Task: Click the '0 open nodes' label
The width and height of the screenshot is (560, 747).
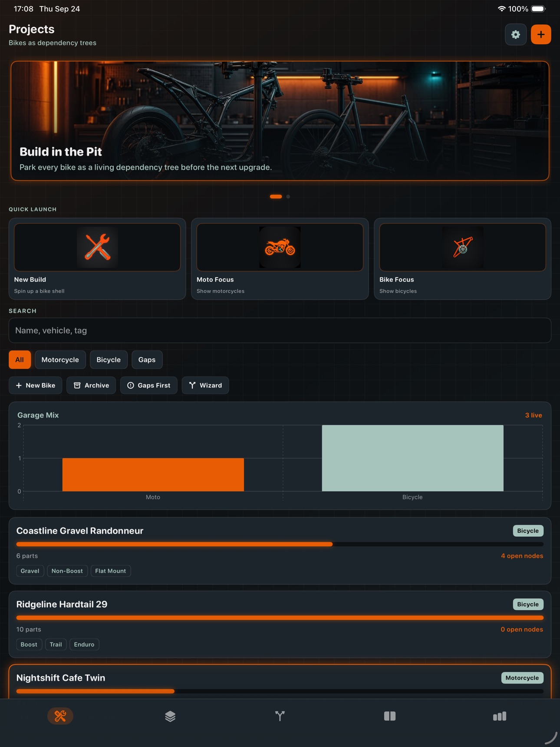Action: (x=522, y=629)
